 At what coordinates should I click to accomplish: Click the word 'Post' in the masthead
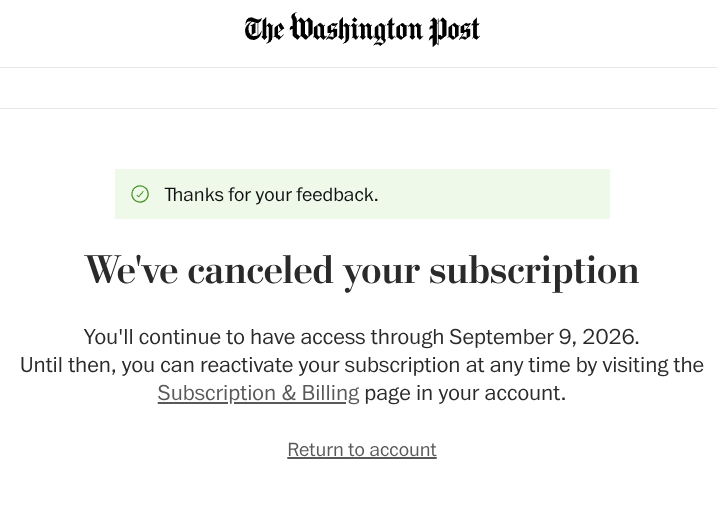(x=454, y=30)
